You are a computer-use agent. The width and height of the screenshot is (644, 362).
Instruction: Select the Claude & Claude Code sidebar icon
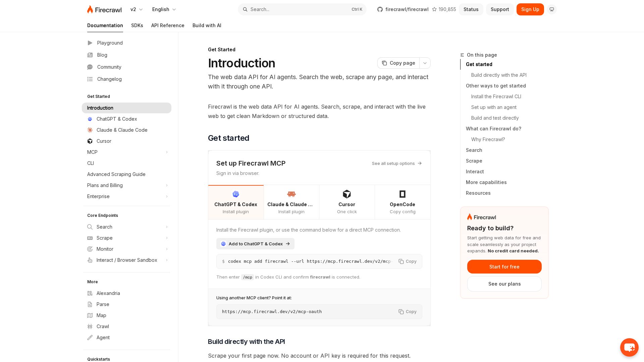point(90,130)
